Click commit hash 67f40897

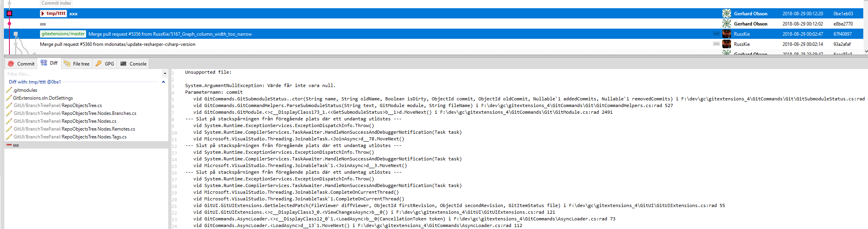pyautogui.click(x=843, y=34)
